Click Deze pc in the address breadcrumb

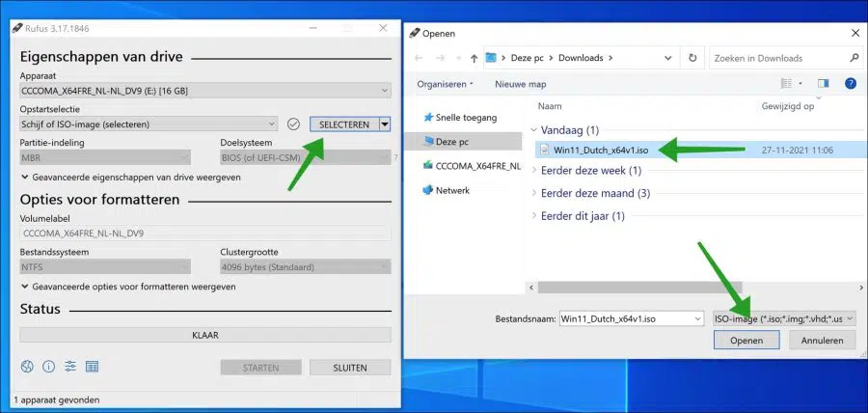coord(527,58)
